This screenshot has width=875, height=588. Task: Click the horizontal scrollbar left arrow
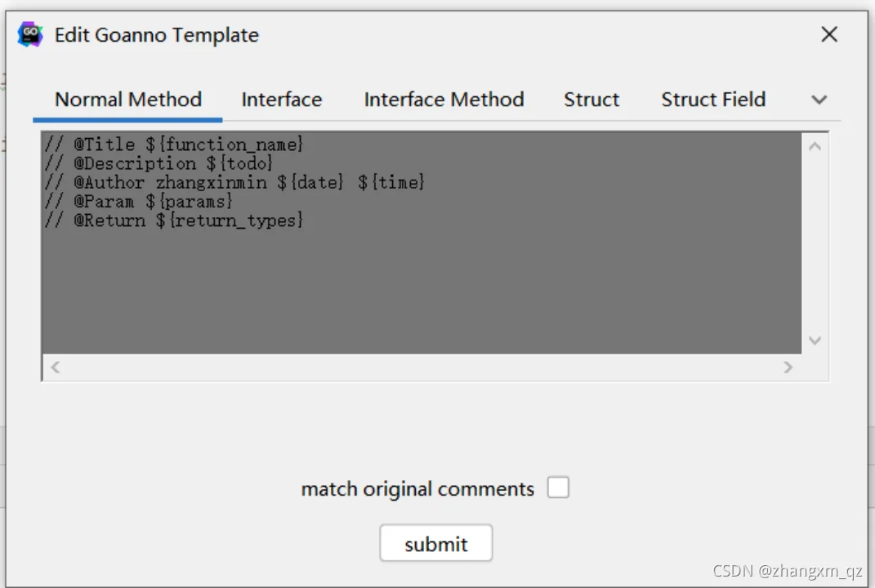coord(55,367)
